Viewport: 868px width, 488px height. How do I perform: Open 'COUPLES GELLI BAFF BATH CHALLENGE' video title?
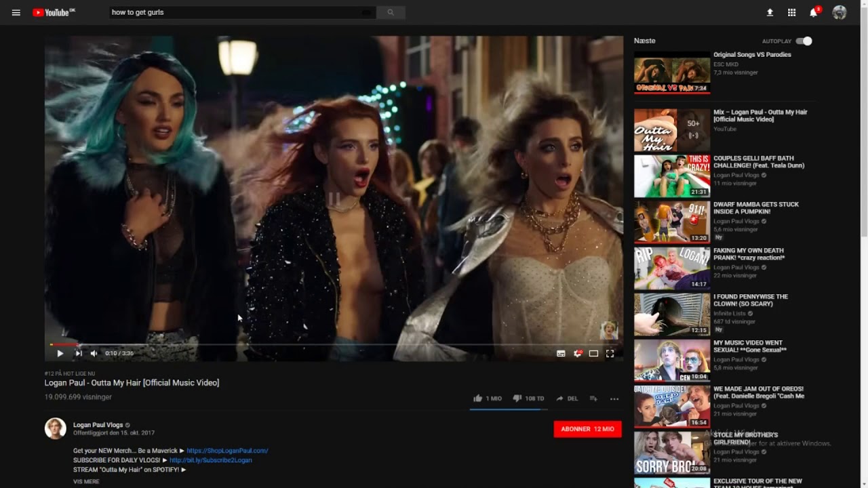(759, 162)
